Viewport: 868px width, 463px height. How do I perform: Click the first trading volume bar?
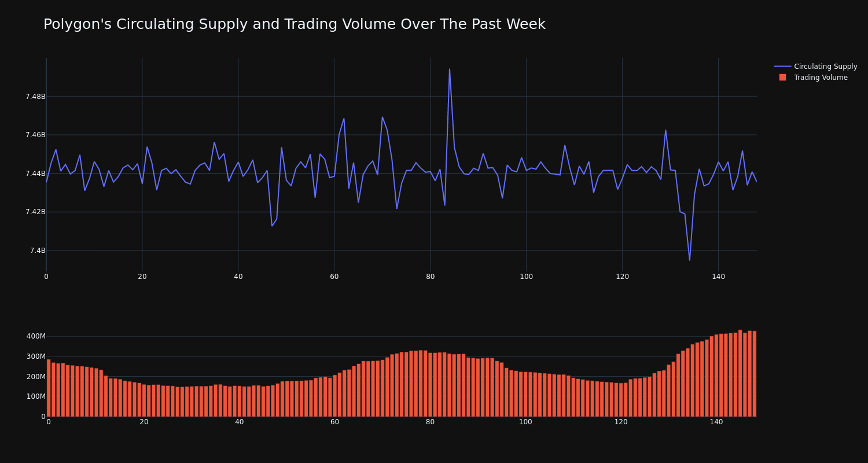[x=49, y=388]
